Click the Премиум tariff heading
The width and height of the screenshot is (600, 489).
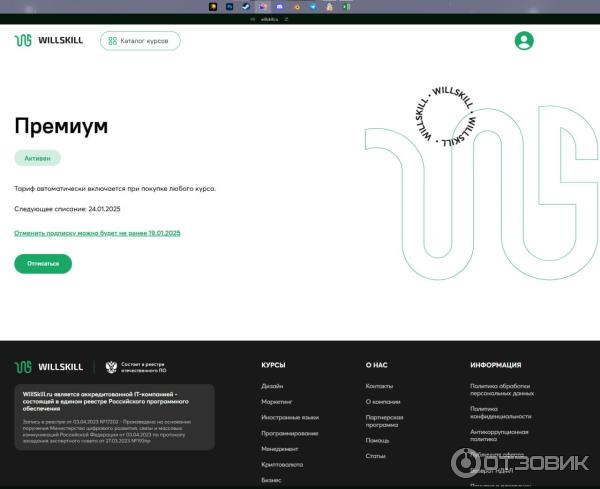(61, 126)
